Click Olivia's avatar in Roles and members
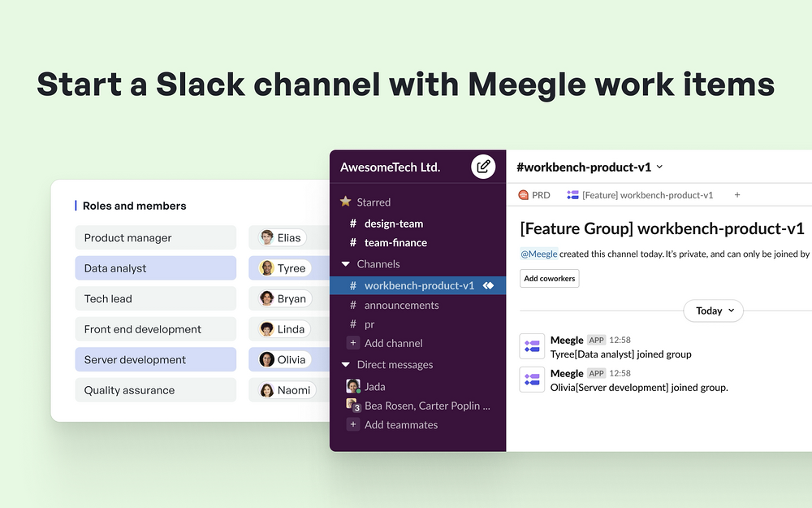 [x=266, y=359]
